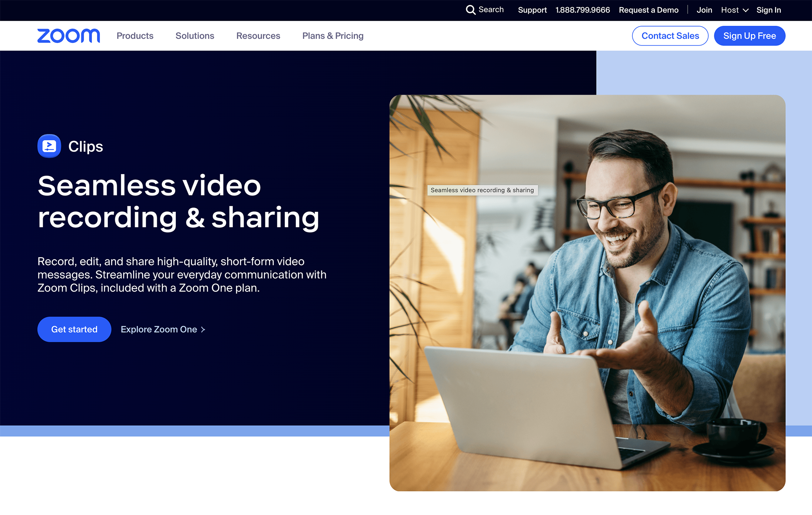Click the Get started button
The image size is (812, 515).
pyautogui.click(x=74, y=329)
